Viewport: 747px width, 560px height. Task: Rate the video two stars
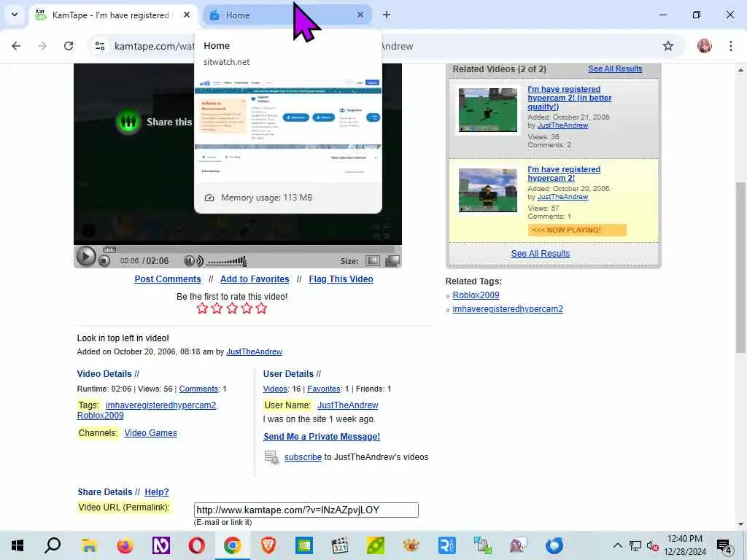217,308
